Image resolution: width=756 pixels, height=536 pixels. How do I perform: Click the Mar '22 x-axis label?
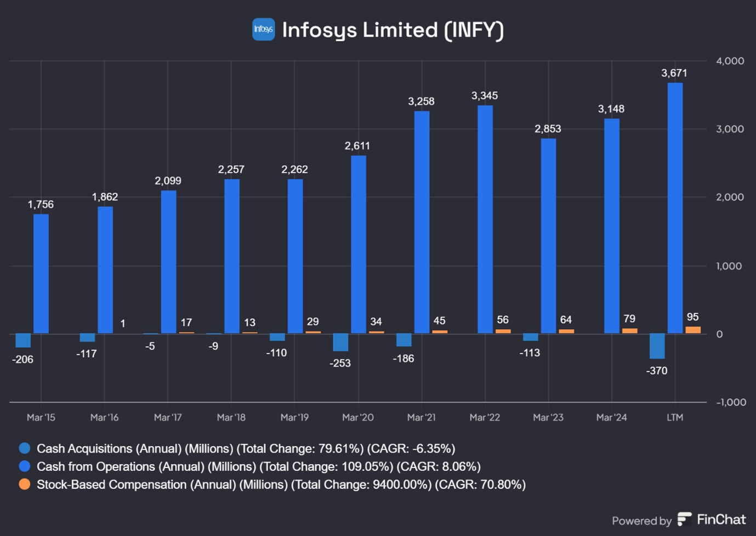(x=485, y=417)
